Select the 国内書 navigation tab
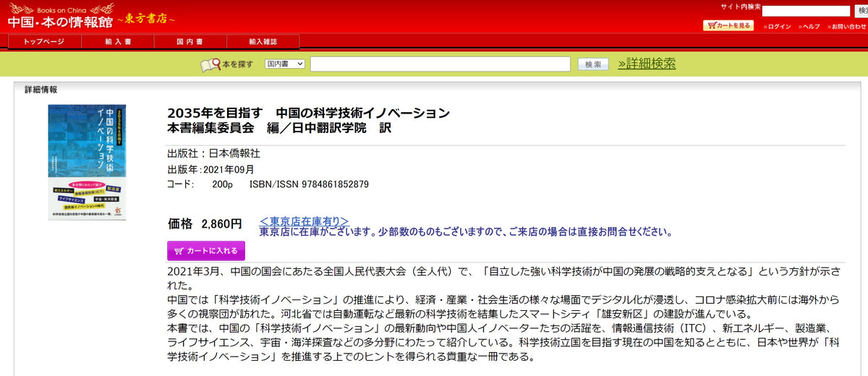This screenshot has height=376, width=868. coord(190,42)
